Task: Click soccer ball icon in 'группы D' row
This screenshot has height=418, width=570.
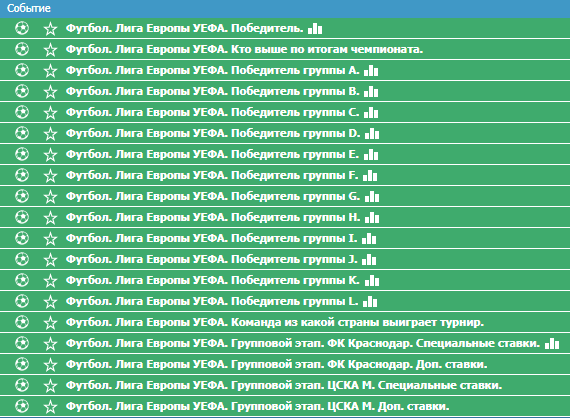Action: (22, 133)
